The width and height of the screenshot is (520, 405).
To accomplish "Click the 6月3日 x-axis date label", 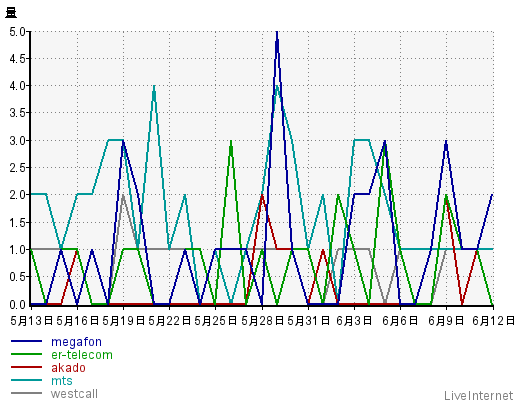I will click(x=354, y=321).
